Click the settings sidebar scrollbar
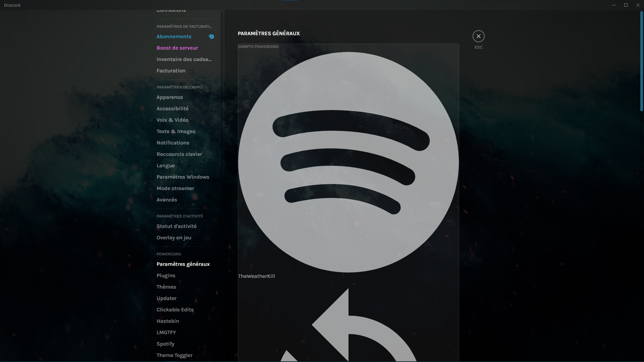The height and width of the screenshot is (362, 644). pos(222,186)
